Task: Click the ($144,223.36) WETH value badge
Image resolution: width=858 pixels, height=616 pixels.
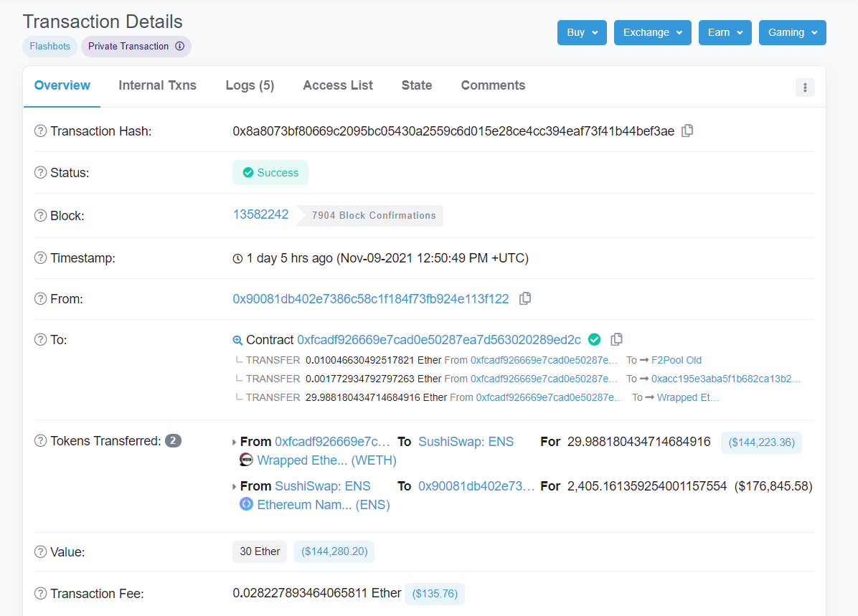Action: tap(761, 442)
